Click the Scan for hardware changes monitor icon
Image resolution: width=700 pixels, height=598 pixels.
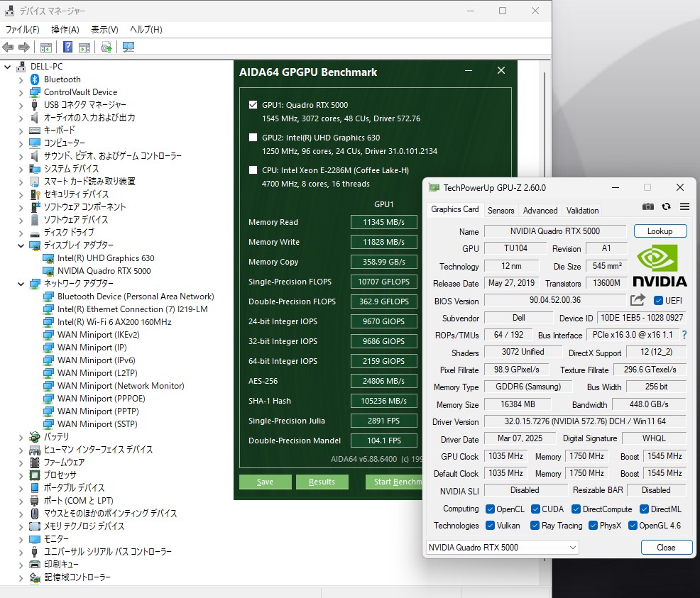(x=128, y=47)
